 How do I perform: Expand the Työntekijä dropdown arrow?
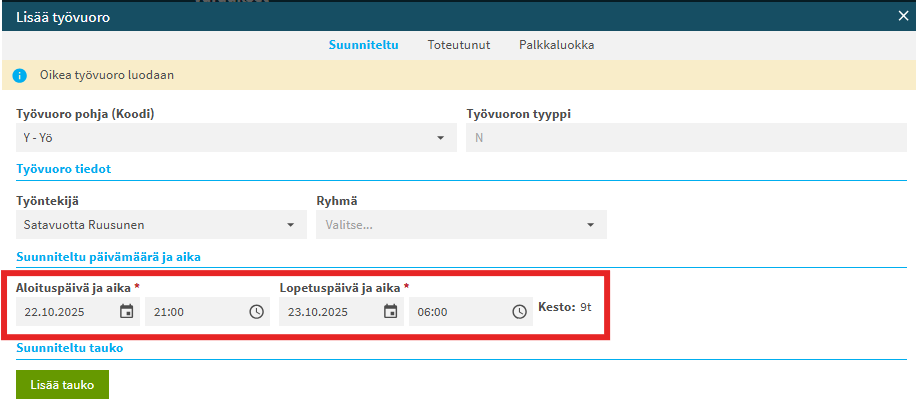click(290, 225)
